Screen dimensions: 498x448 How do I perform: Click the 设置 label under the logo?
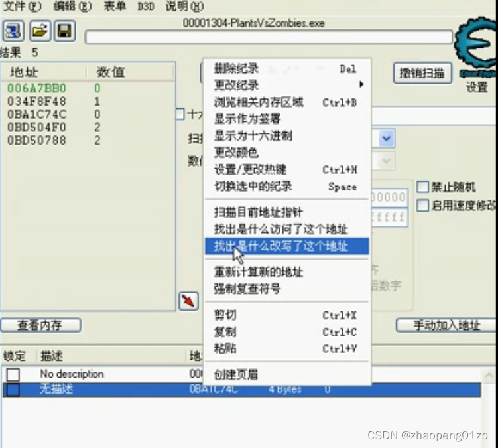(476, 86)
